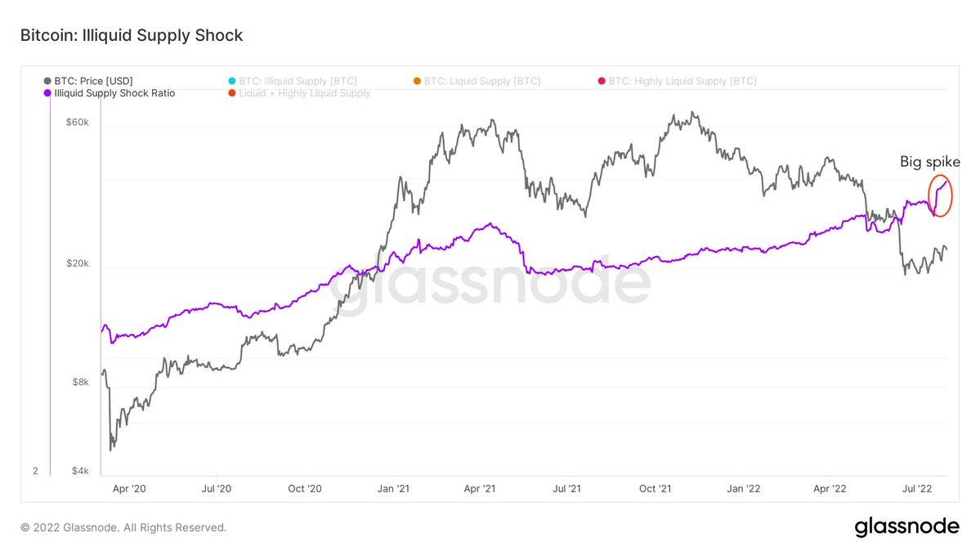Click the chart title Bitcoin: Illiquid Supply Shock
The width and height of the screenshot is (980, 552).
pos(131,36)
